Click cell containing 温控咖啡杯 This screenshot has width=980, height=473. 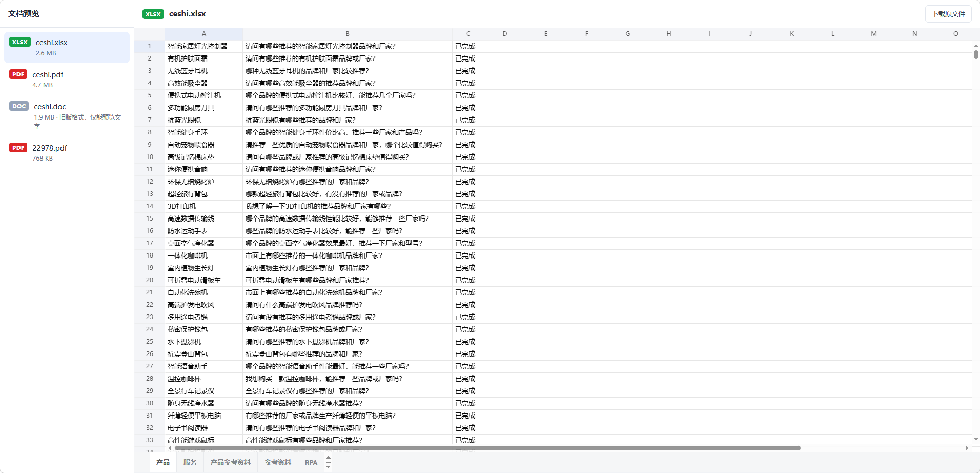click(204, 379)
